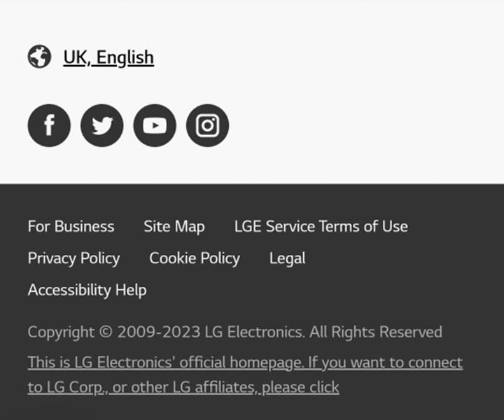Click the Copyright 2009-2023 LG Electronics text
504x420 pixels.
pos(166,332)
